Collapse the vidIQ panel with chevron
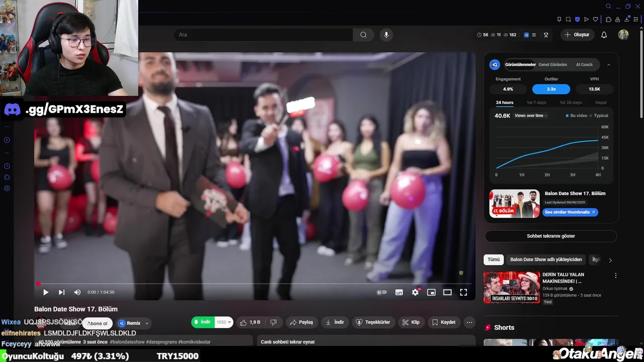 [609, 64]
